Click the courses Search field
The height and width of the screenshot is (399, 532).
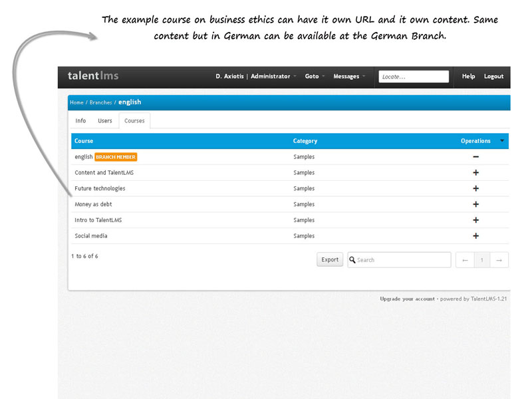(400, 260)
